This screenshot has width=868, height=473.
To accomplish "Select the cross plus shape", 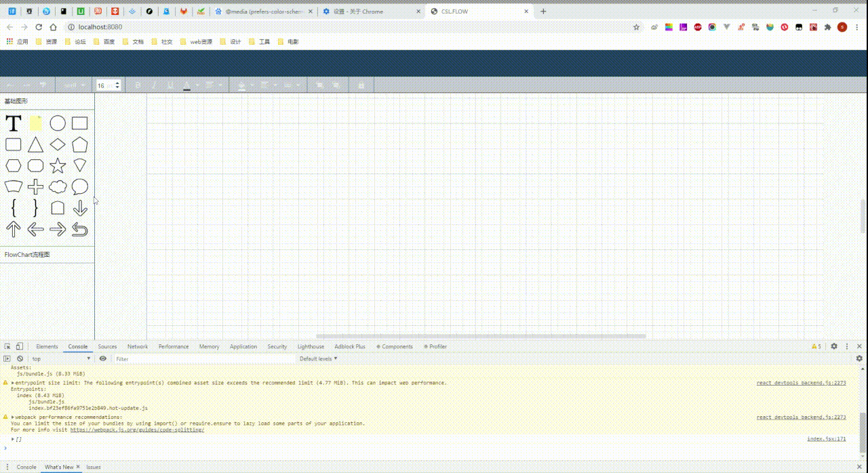I will 35,187.
